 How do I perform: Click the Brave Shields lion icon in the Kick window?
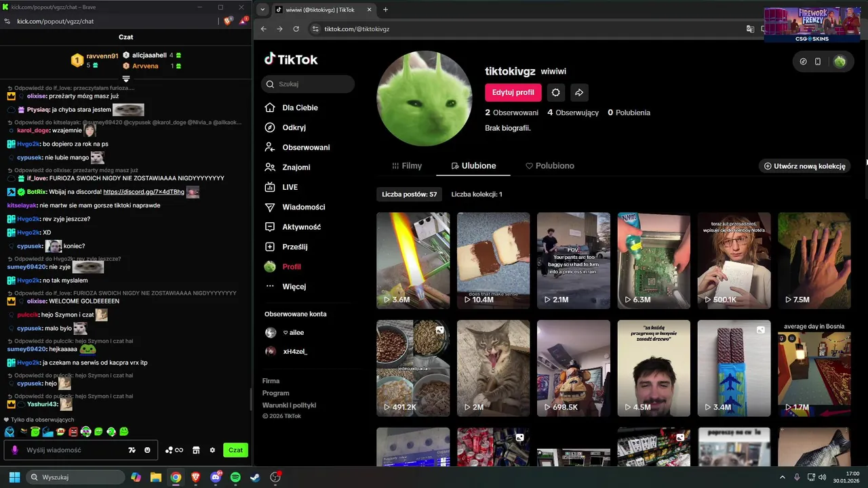228,21
